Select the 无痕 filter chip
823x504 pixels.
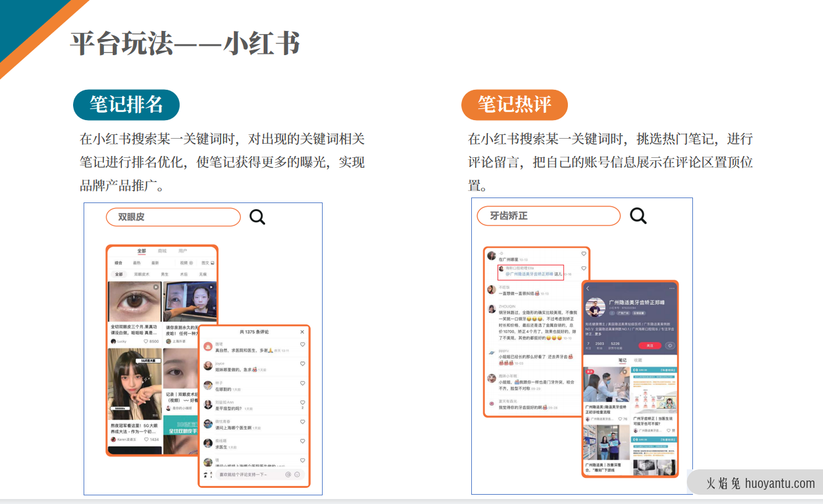tap(202, 274)
